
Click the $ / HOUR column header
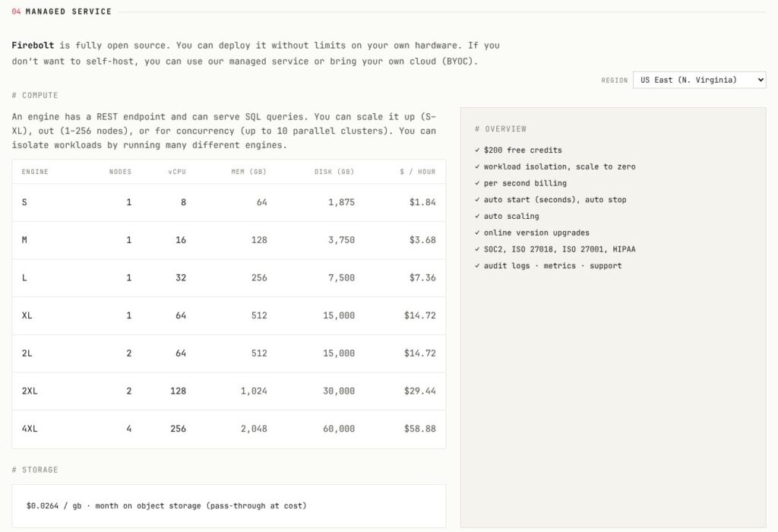click(418, 172)
